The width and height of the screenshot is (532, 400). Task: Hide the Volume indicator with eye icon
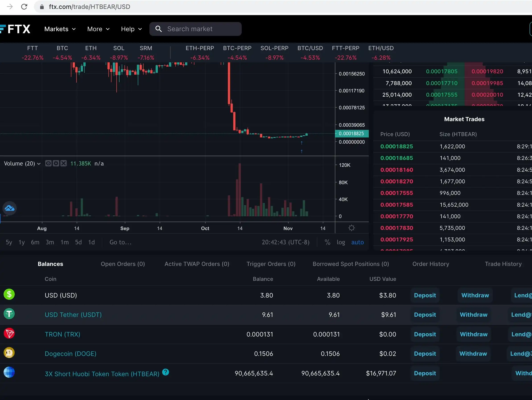point(48,163)
